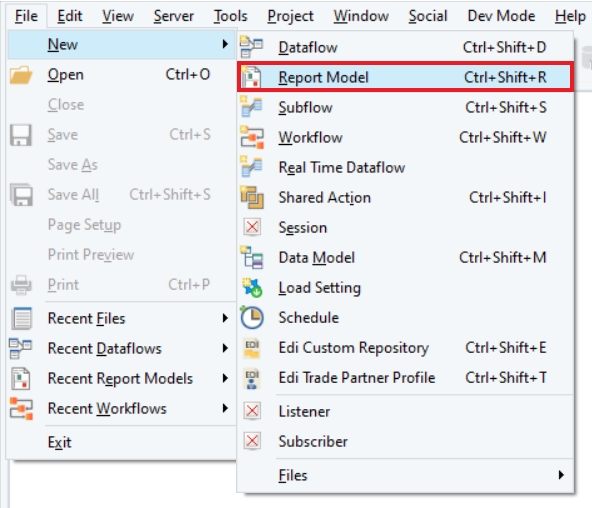Expand Recent Workflows submenu arrow
592x508 pixels.
click(x=225, y=408)
